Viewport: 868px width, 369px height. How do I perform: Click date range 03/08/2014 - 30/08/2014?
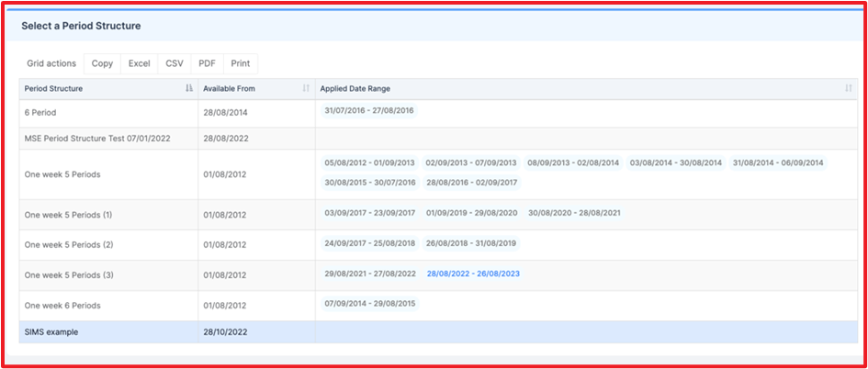(x=676, y=163)
